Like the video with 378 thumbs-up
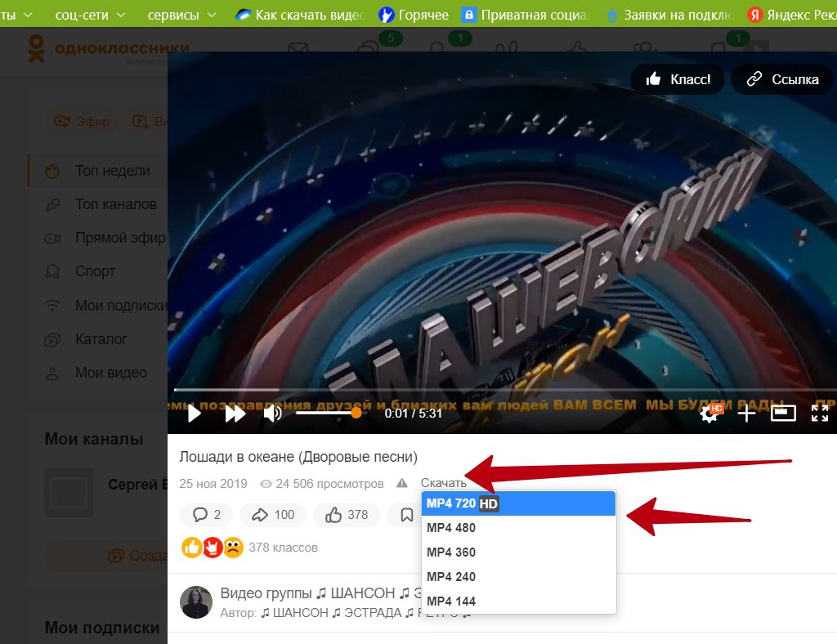Screen dimensions: 837x644 tap(347, 515)
